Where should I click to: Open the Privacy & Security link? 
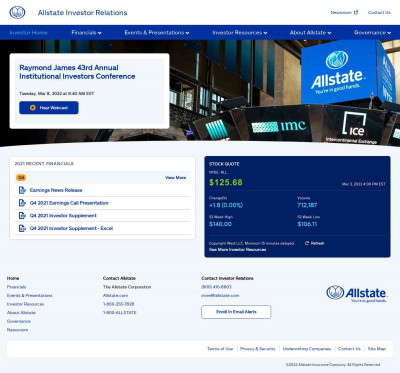pos(258,349)
